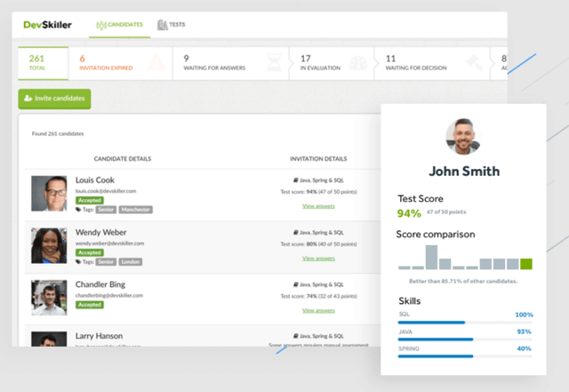Select the 261 Total filter

[x=37, y=61]
